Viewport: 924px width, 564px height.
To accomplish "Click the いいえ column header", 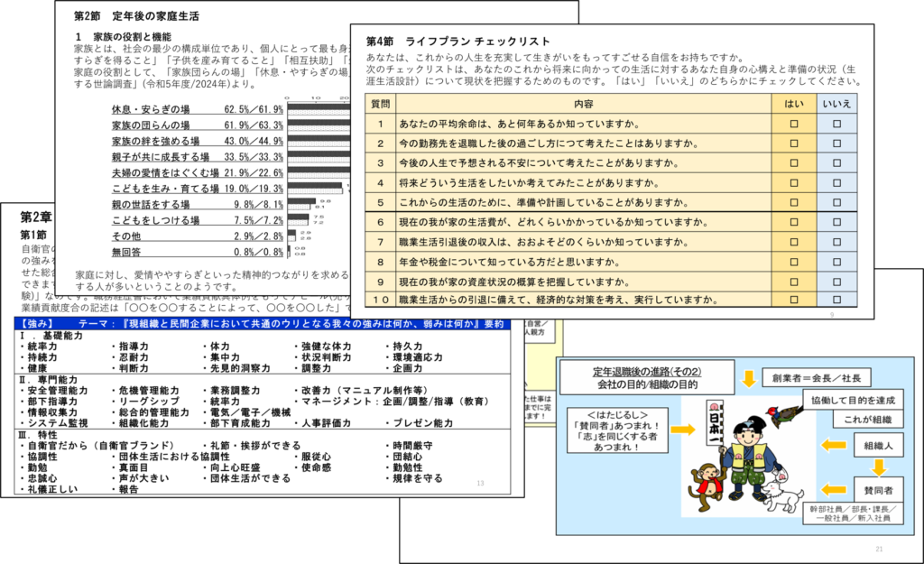I will pos(836,104).
